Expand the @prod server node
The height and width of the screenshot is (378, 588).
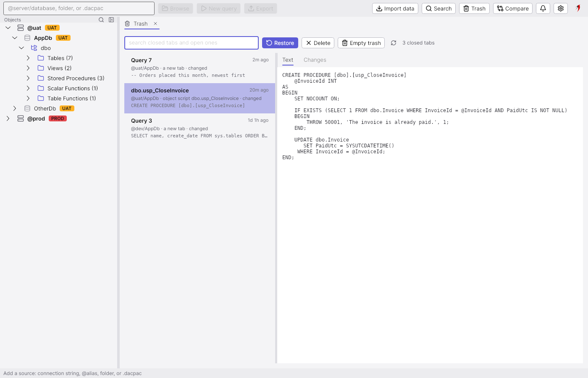8,118
